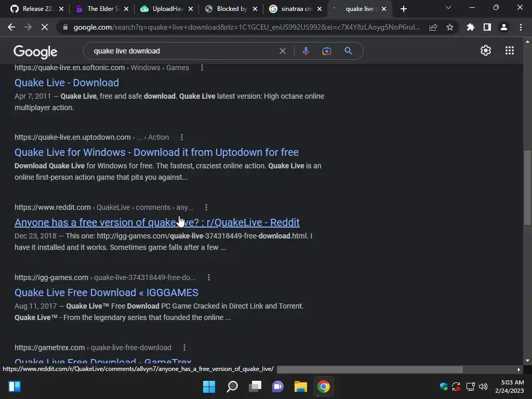Screen dimensions: 532x399
Task: Toggle the browser side panel
Action: point(487,27)
